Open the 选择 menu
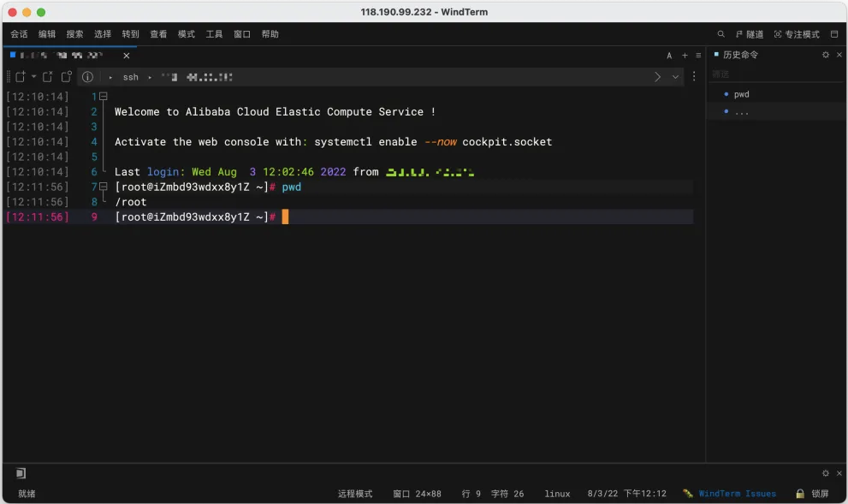848x504 pixels. point(103,34)
